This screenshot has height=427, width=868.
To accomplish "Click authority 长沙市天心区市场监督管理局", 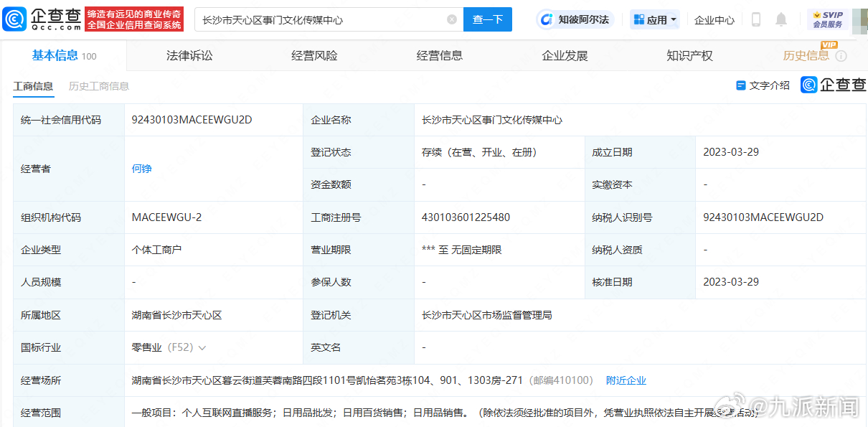I will tap(487, 315).
